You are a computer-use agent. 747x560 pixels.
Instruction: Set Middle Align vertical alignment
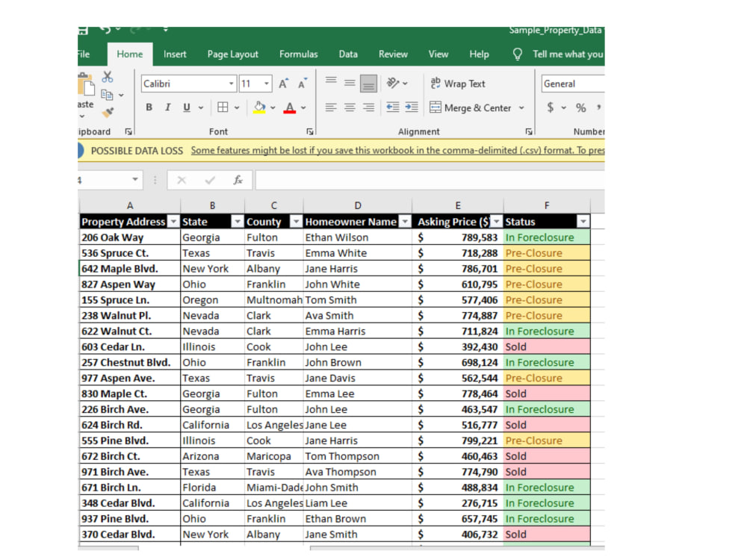(350, 84)
